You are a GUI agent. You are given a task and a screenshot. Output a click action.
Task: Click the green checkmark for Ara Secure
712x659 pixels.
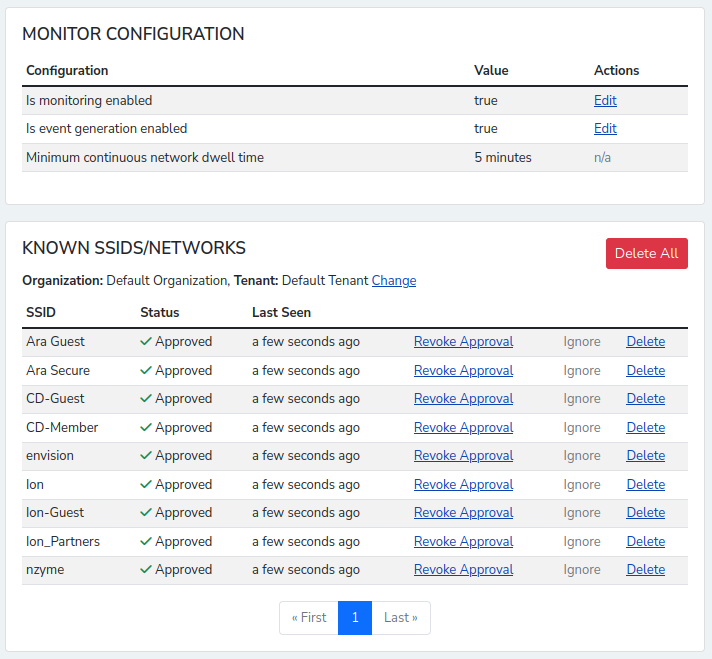[146, 371]
